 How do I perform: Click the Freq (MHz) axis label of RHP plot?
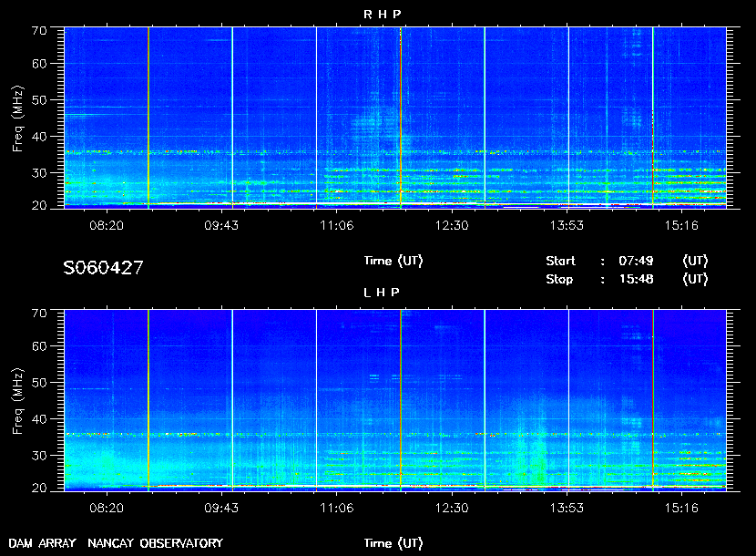[x=17, y=119]
